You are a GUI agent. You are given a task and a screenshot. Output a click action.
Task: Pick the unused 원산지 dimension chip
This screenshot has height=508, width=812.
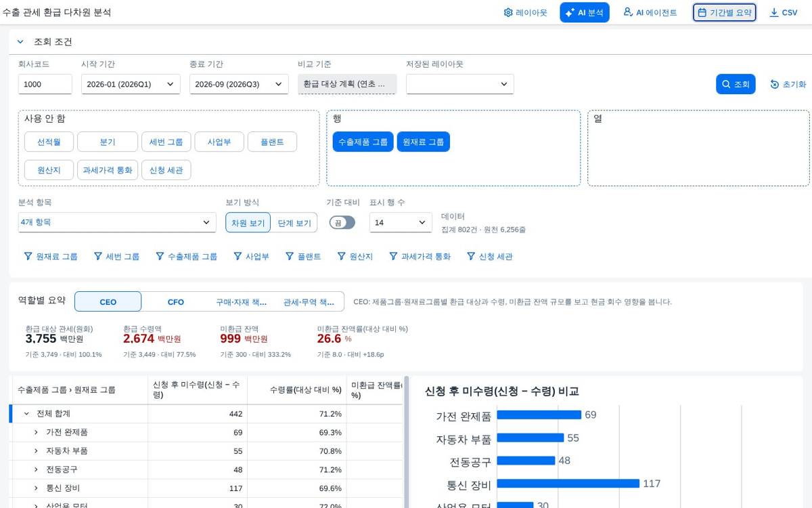49,170
